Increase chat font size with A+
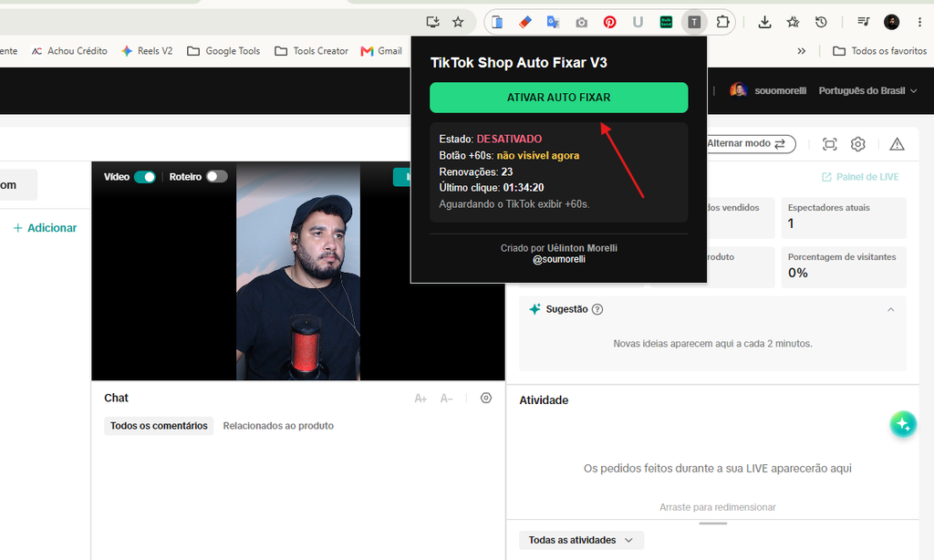This screenshot has height=560, width=934. coord(420,399)
